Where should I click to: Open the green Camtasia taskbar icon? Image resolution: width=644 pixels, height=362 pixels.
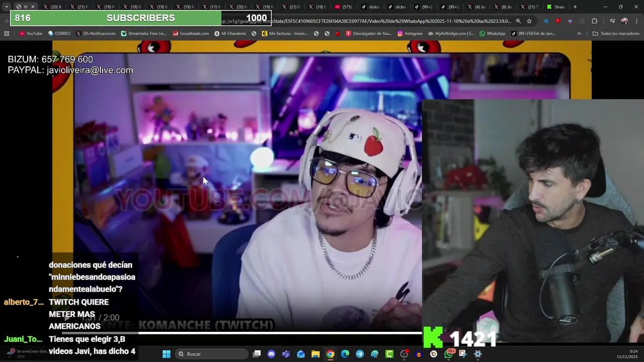click(389, 354)
